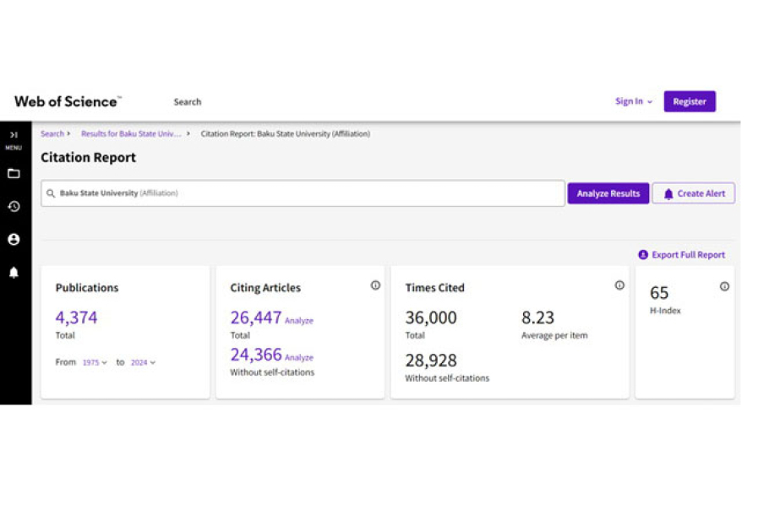
Task: Open 24,366 without self-citations link
Action: 256,355
